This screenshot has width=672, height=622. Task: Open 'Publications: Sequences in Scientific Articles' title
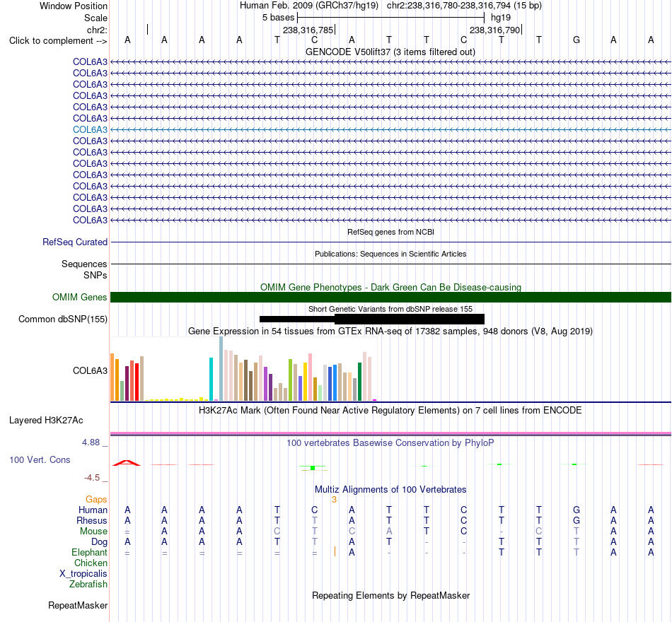[x=390, y=254]
